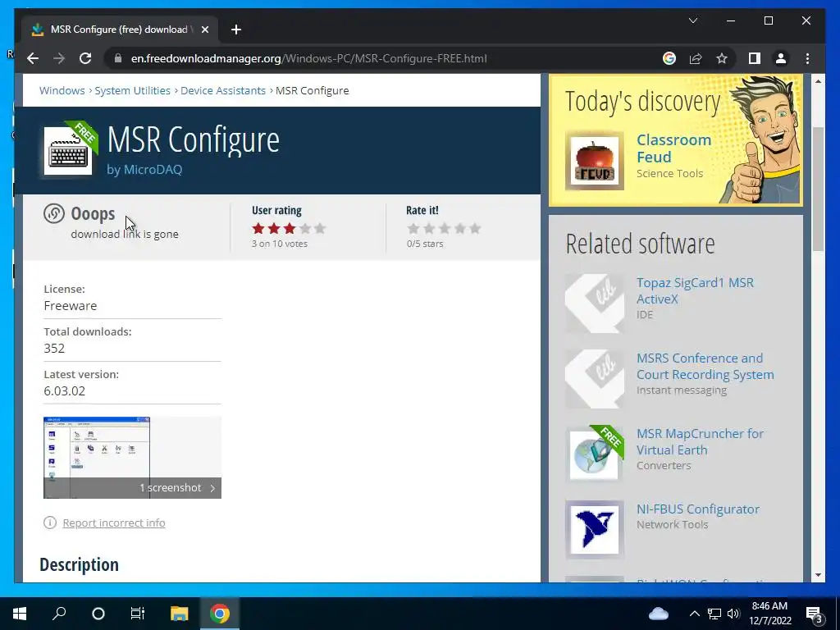Image resolution: width=840 pixels, height=630 pixels.
Task: Click the Report incorrect info link
Action: point(113,523)
